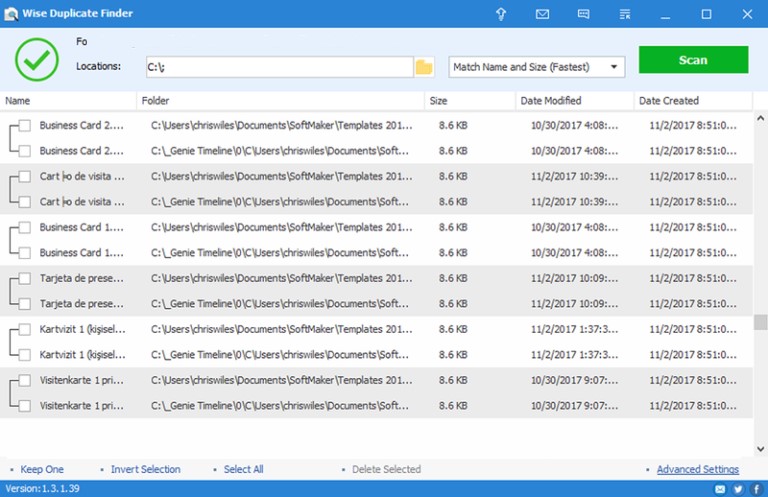
Task: Open the Match Name and Size dropdown
Action: pos(537,67)
